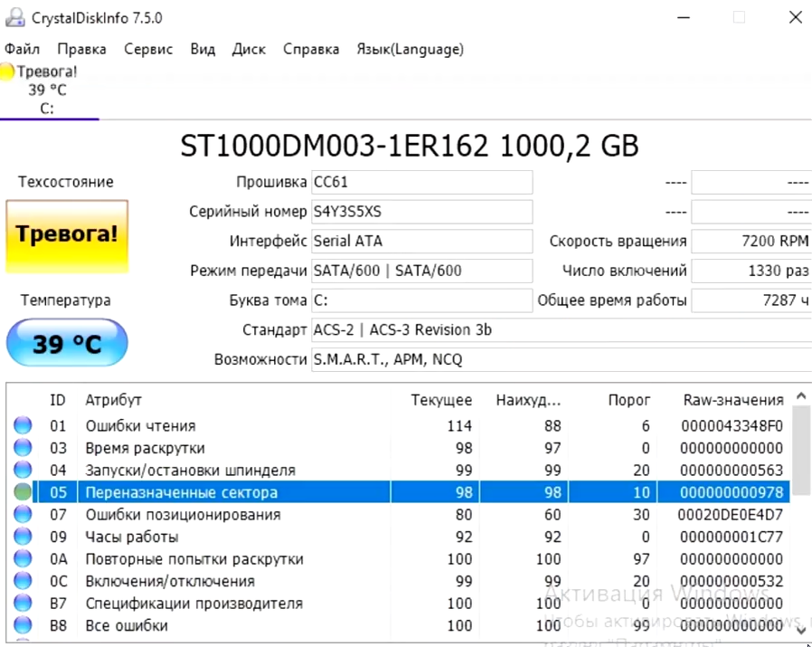The image size is (812, 647).
Task: Click the status orb for 07 Ошибки позиционирования
Action: 23,514
